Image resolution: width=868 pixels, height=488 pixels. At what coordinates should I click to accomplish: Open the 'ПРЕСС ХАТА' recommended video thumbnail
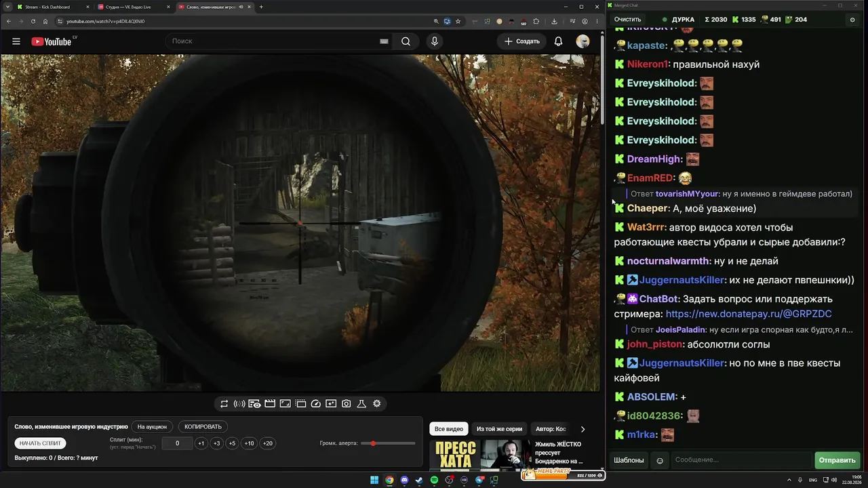click(454, 455)
